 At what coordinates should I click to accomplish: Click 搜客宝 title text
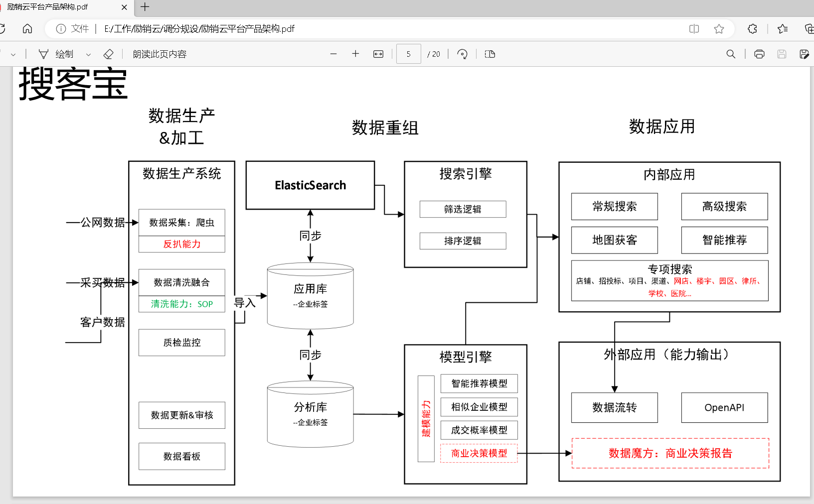(x=73, y=84)
